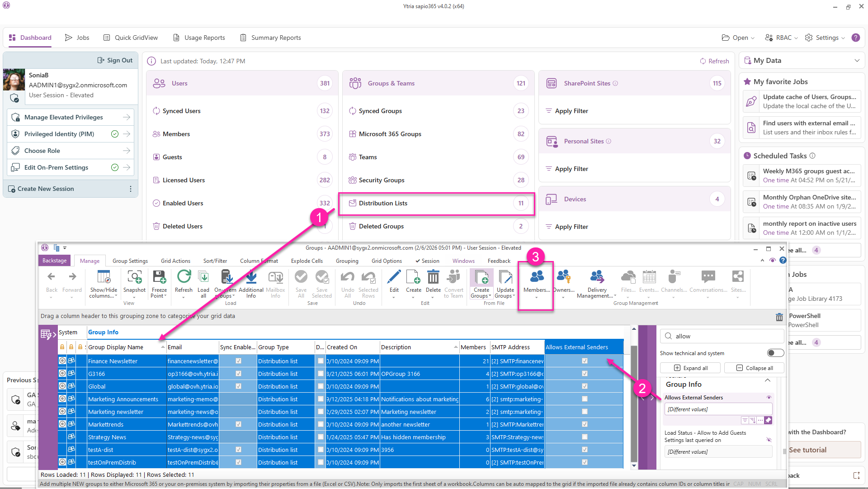
Task: Click the Refresh icon in the Groups ribbon
Action: click(x=184, y=277)
